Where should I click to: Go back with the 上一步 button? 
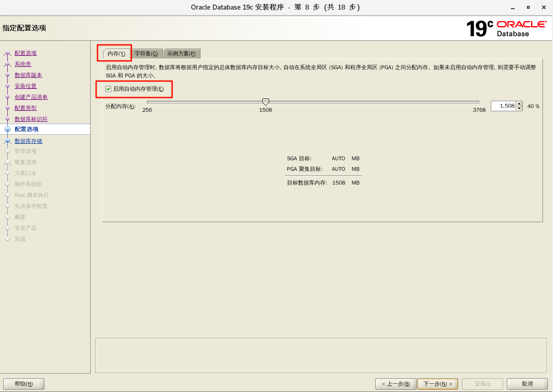pos(396,384)
